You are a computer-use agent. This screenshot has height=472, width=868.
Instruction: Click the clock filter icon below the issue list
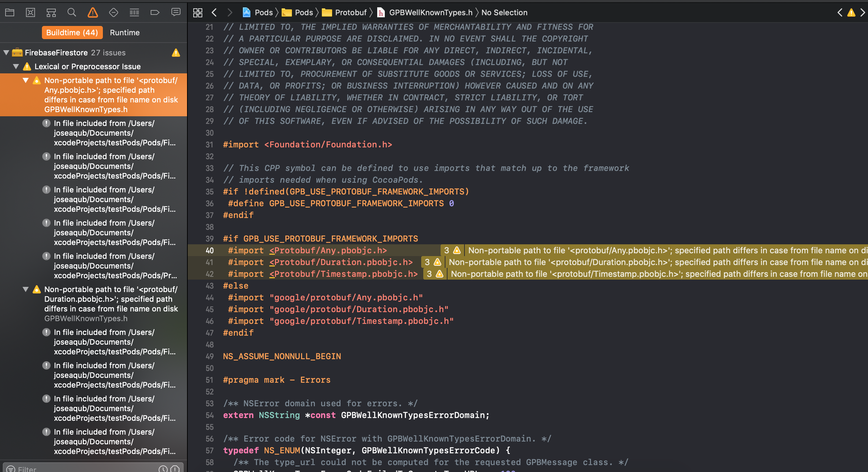click(163, 468)
